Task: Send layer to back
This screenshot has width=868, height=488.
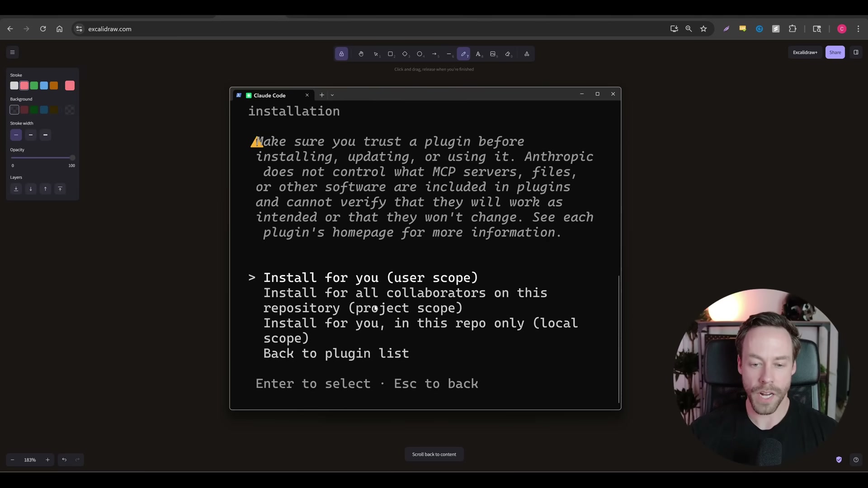Action: (16, 189)
